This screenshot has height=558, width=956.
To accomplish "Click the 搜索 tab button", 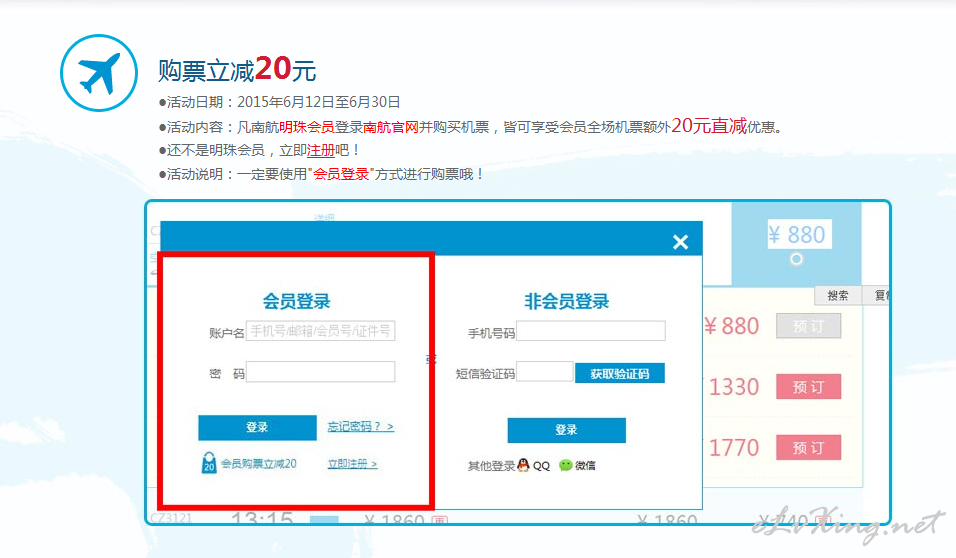I will click(838, 296).
